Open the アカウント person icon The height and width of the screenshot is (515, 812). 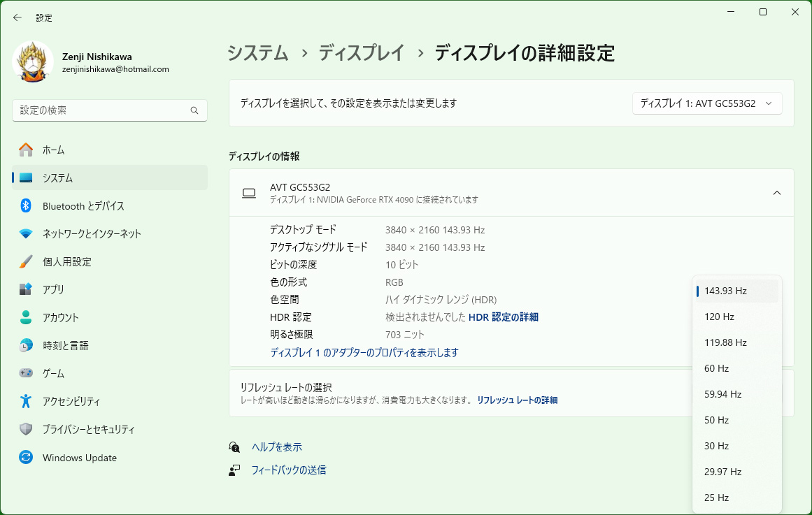click(26, 317)
